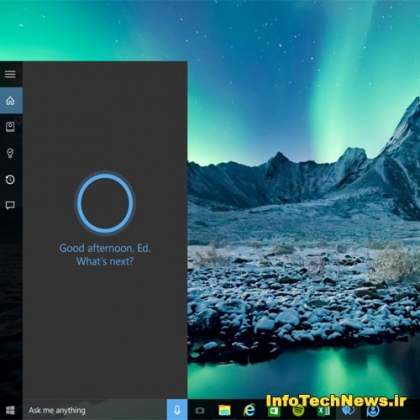Open the Cortana Notebook
This screenshot has width=420, height=420.
click(x=10, y=127)
